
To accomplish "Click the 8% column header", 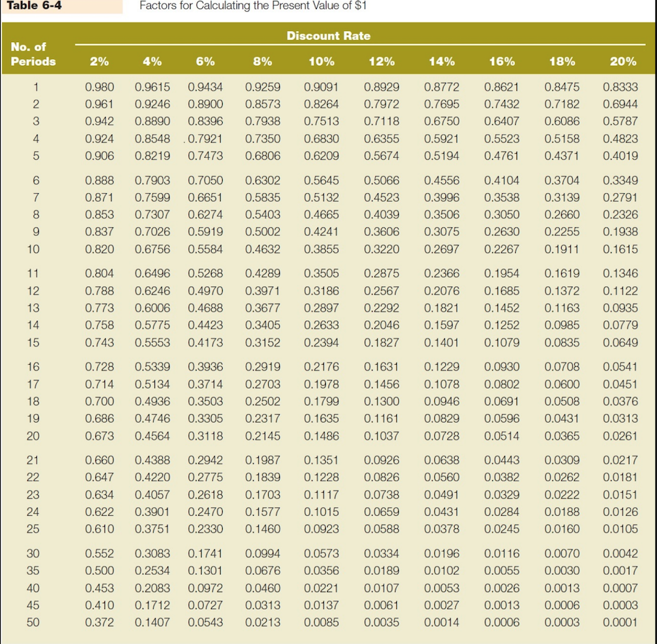I will coord(263,62).
